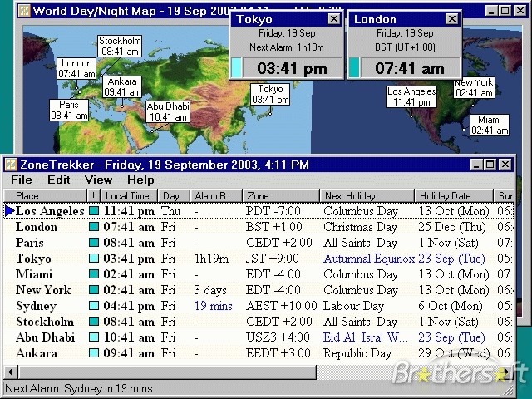This screenshot has width=532, height=399.
Task: Click the '25 Dec (Thu)' holiday date cell
Action: tap(452, 227)
